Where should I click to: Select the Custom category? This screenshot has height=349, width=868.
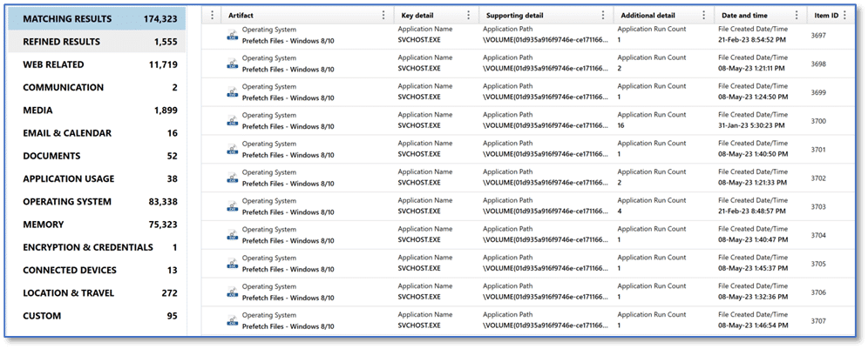point(97,316)
